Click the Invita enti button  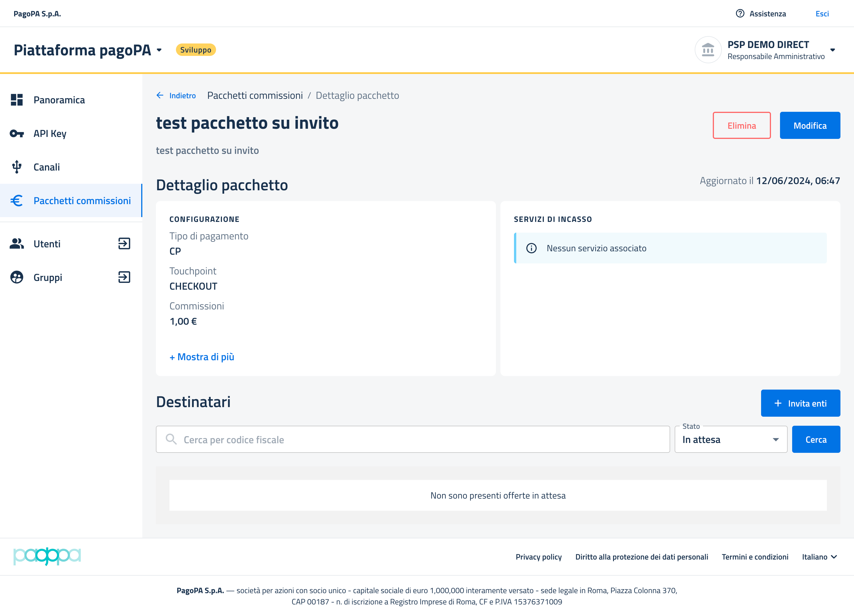click(x=800, y=403)
